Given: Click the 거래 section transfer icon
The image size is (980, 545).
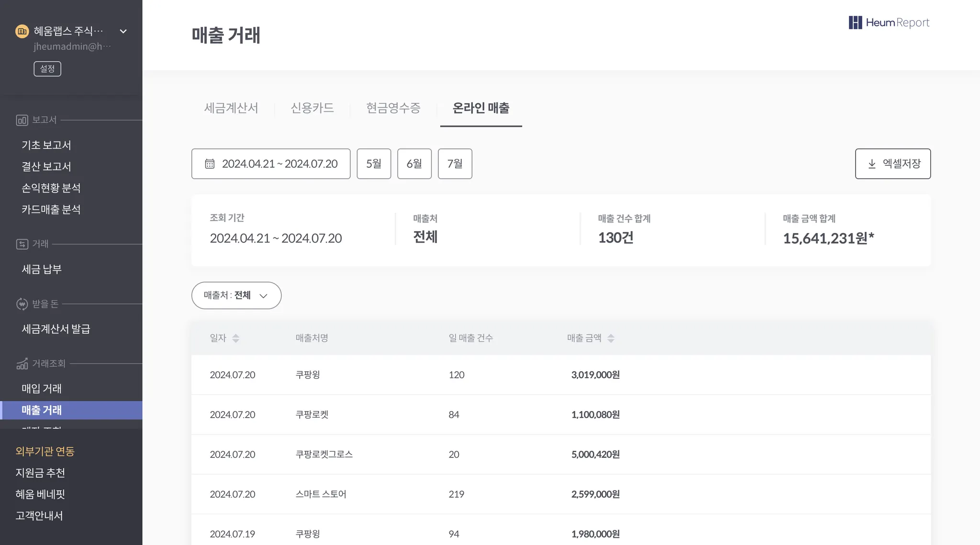Looking at the screenshot, I should (22, 244).
